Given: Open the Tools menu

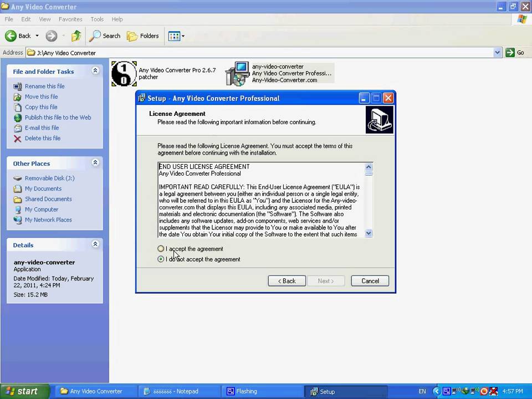Looking at the screenshot, I should (97, 19).
